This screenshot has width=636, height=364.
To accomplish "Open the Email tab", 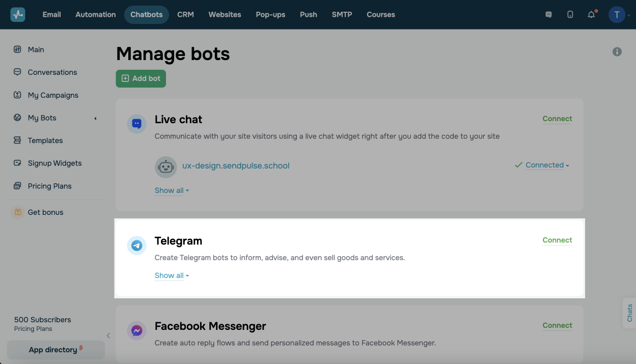I will click(52, 15).
